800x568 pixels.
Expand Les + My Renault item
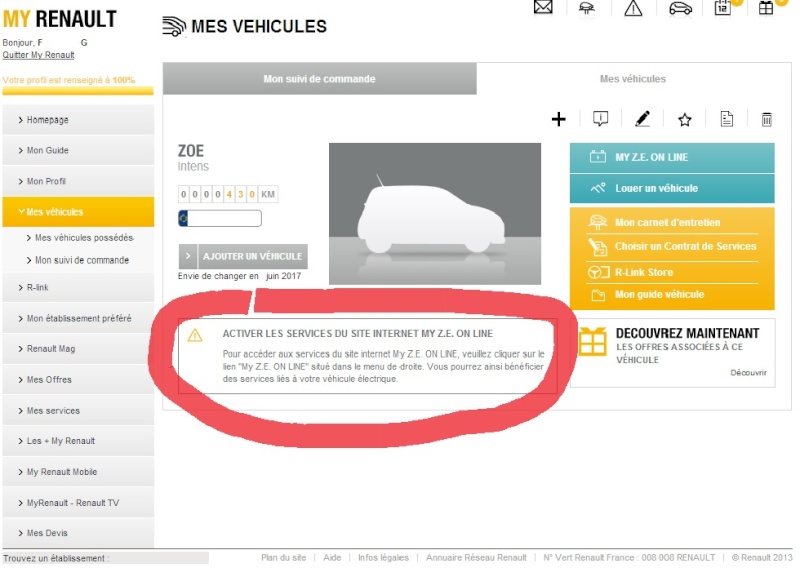pos(78,441)
